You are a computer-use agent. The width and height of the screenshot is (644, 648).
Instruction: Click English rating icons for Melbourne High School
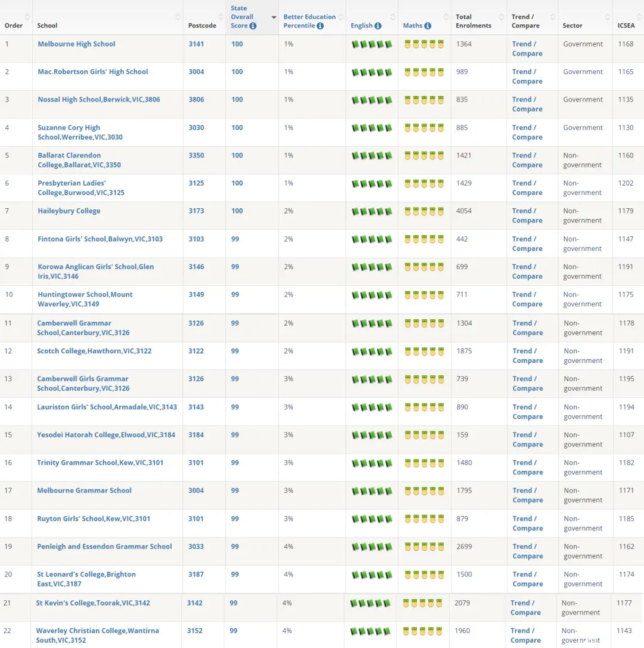point(371,44)
